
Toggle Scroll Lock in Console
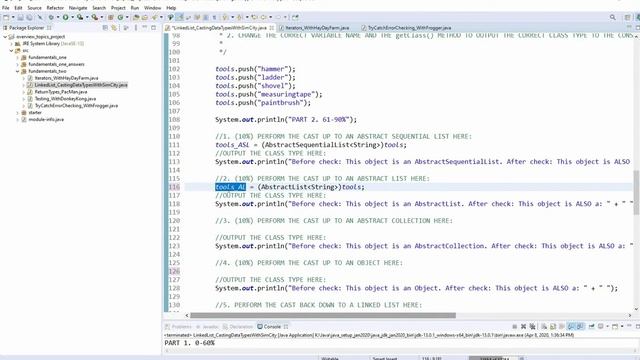553,327
